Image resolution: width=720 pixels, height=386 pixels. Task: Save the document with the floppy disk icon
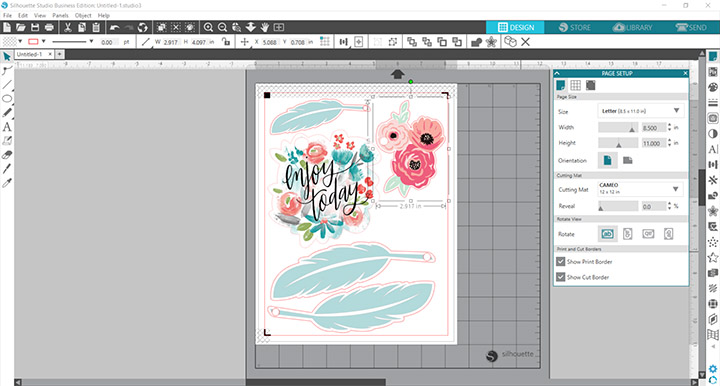(x=35, y=28)
